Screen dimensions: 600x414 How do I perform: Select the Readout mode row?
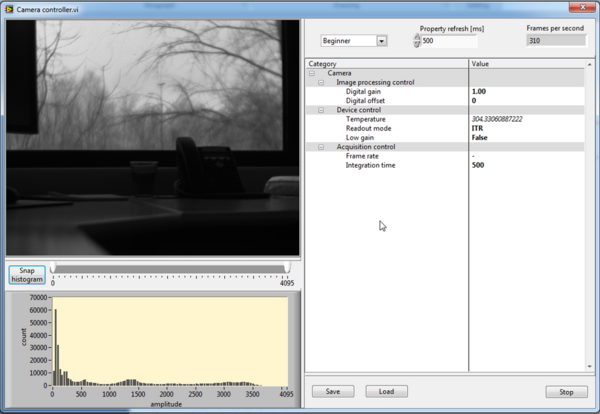click(445, 128)
